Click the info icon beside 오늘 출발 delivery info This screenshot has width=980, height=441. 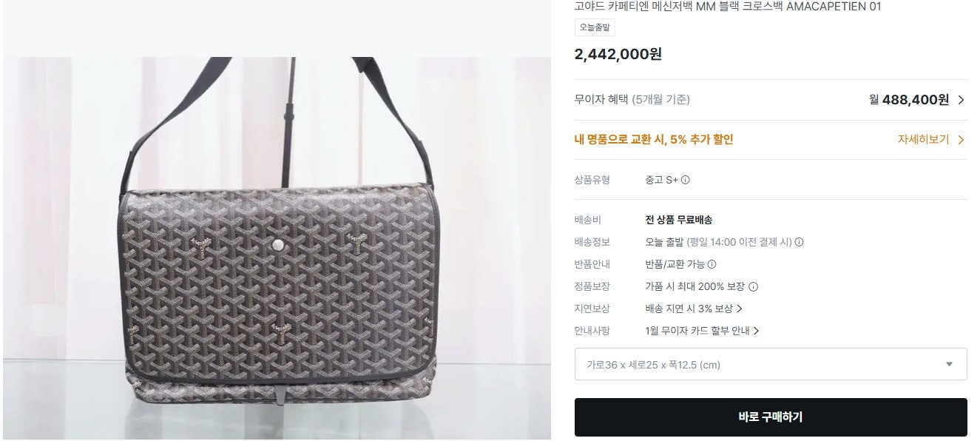pyautogui.click(x=800, y=242)
